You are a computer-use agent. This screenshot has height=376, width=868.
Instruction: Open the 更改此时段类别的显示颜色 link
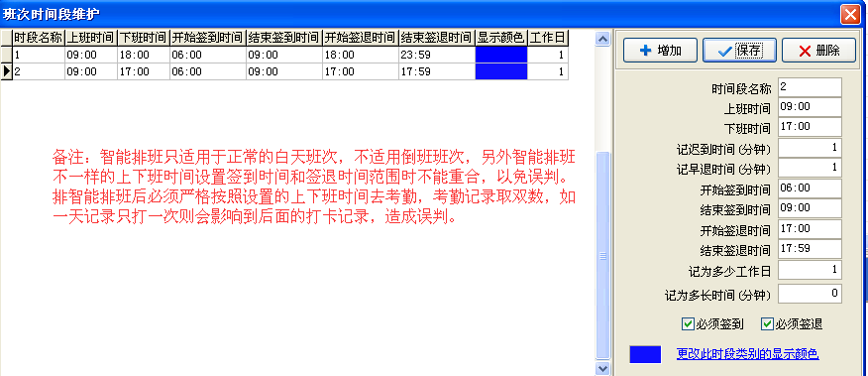[747, 354]
